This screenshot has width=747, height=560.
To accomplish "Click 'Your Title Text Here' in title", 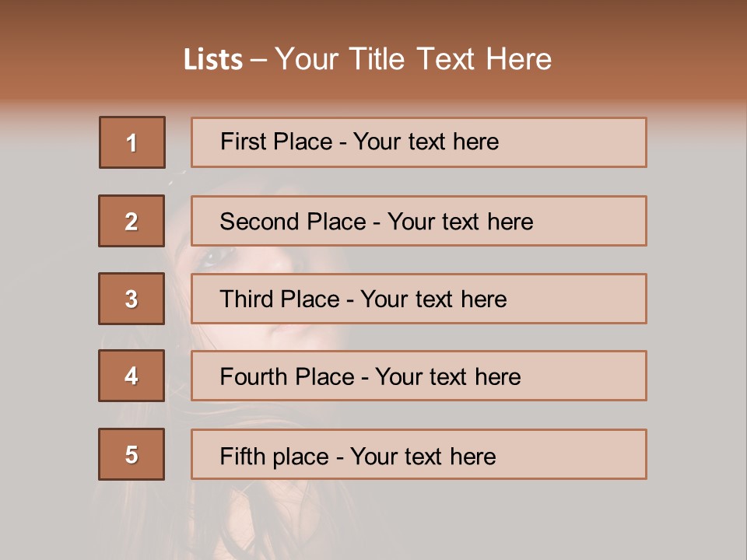I will (x=413, y=59).
